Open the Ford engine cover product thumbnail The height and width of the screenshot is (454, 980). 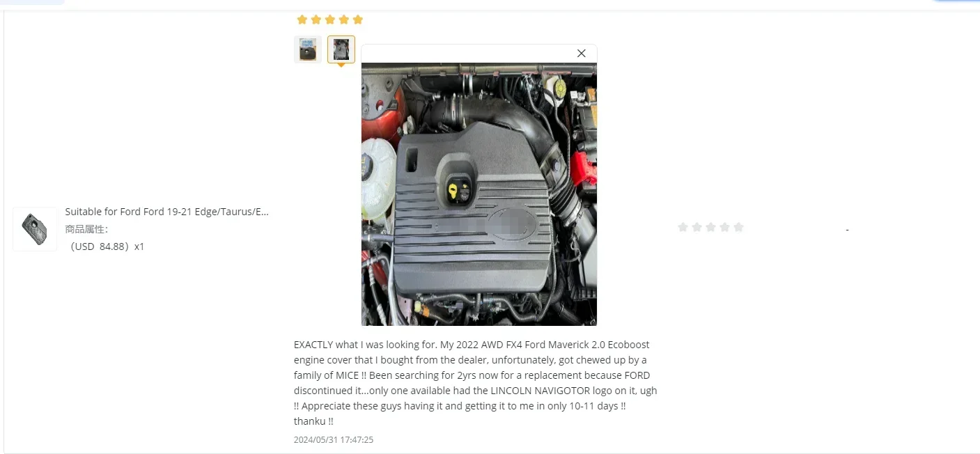(x=35, y=229)
